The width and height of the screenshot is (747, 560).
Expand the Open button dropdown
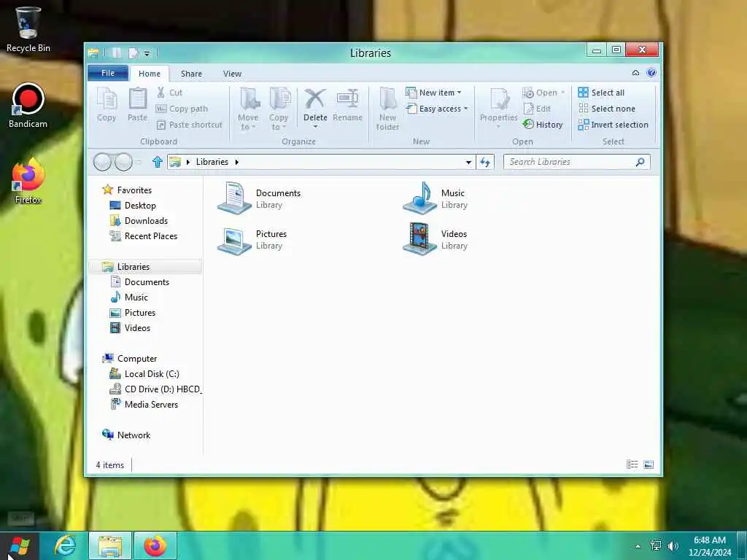click(562, 93)
